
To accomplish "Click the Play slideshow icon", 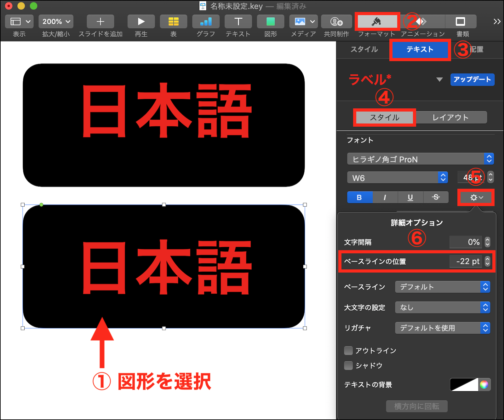I will tap(141, 21).
